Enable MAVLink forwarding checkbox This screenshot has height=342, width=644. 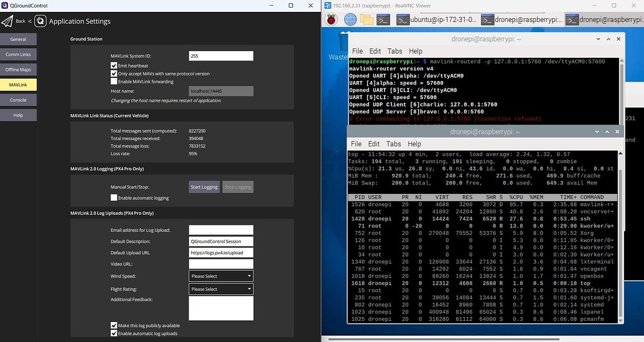click(114, 82)
